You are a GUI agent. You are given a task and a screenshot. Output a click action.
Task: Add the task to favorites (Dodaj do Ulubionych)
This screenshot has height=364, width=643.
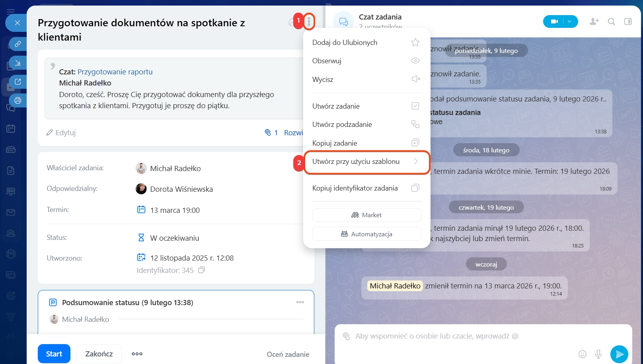coord(366,43)
